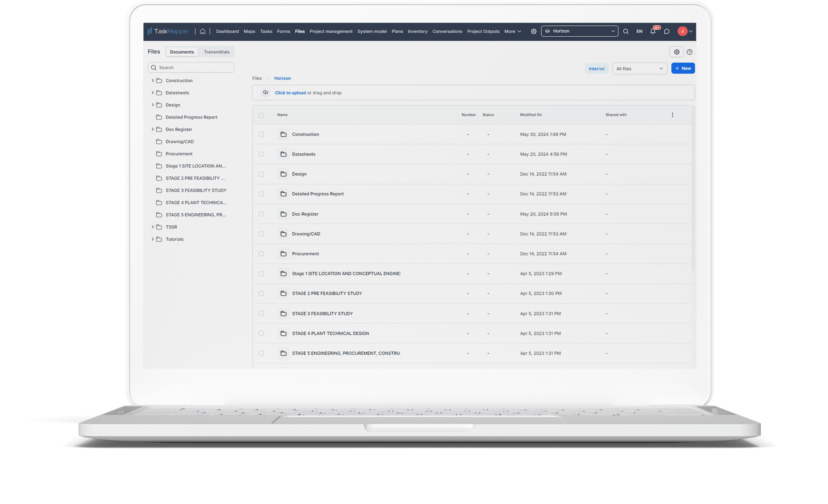This screenshot has height=504, width=828.
Task: Open Files page settings gear button
Action: pyautogui.click(x=676, y=52)
